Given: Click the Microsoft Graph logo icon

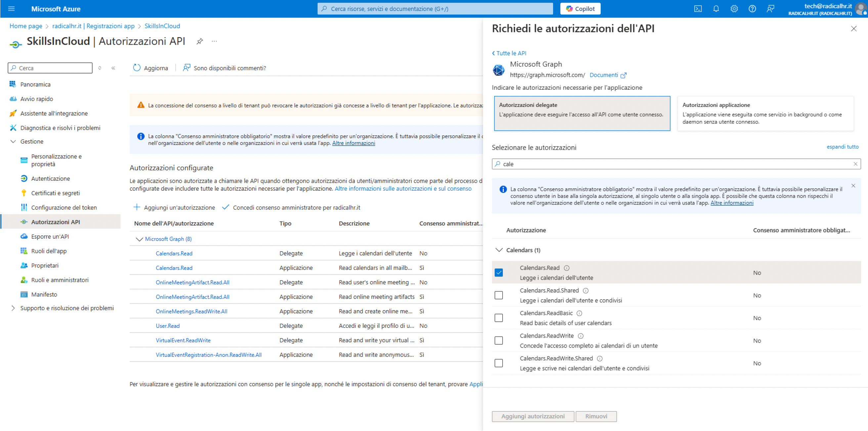Looking at the screenshot, I should [x=499, y=70].
